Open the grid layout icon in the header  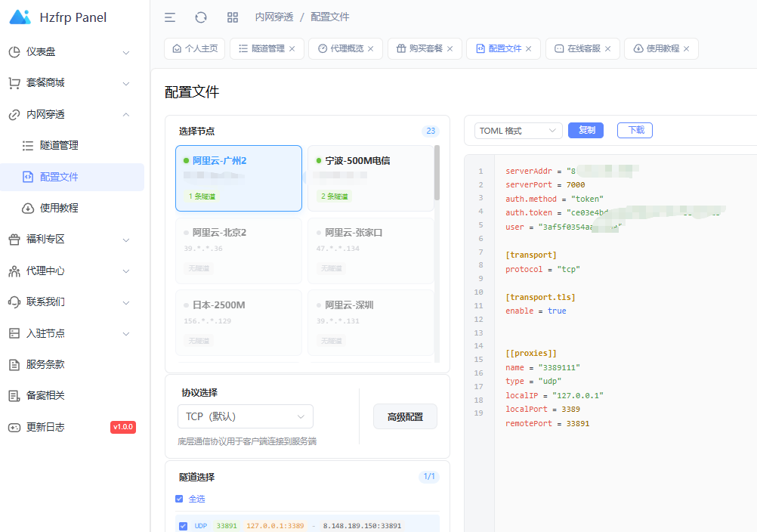click(233, 17)
